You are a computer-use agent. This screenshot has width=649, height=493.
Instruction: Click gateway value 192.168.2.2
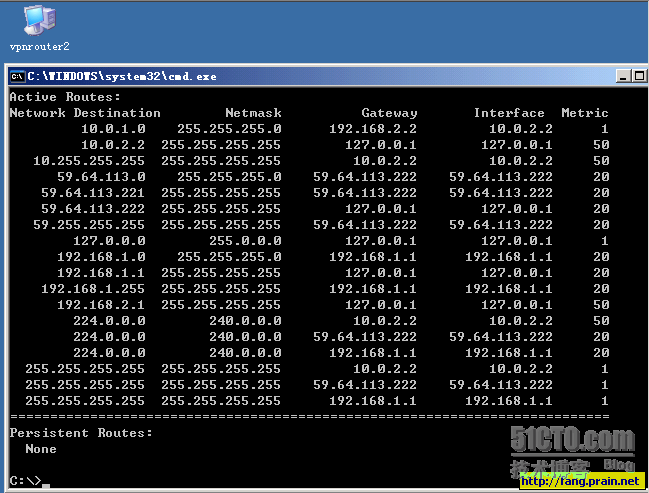pyautogui.click(x=373, y=129)
